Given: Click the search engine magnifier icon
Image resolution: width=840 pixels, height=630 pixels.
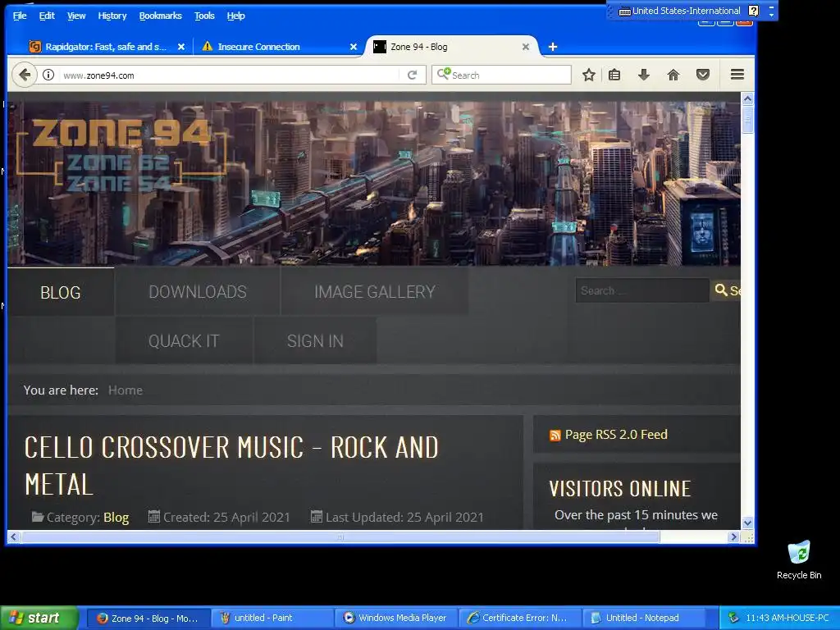Looking at the screenshot, I should pos(443,73).
